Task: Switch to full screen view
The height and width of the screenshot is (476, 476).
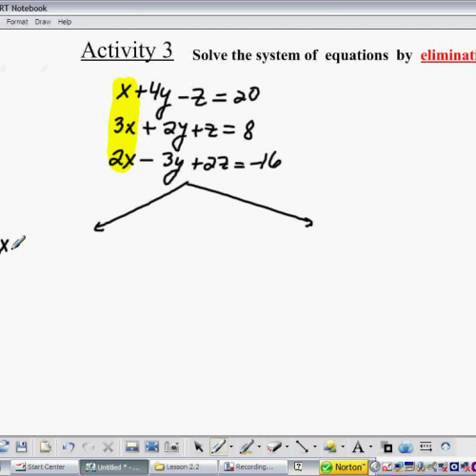Action: click(151, 447)
